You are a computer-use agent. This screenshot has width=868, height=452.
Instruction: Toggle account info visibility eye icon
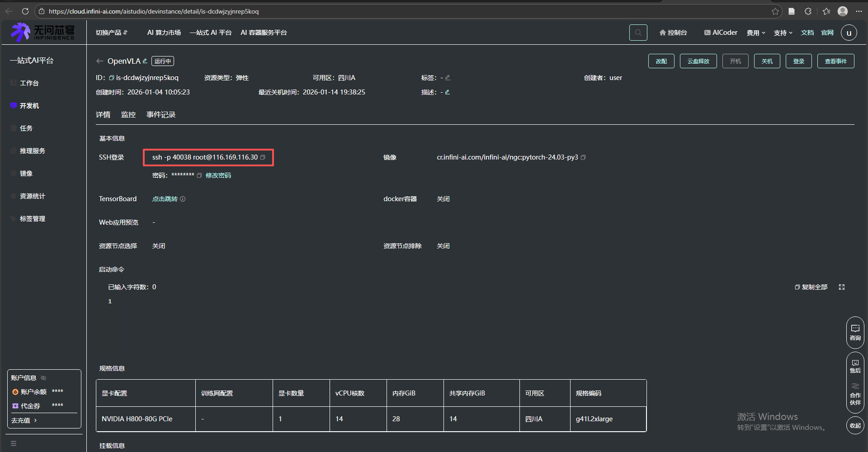(x=43, y=378)
